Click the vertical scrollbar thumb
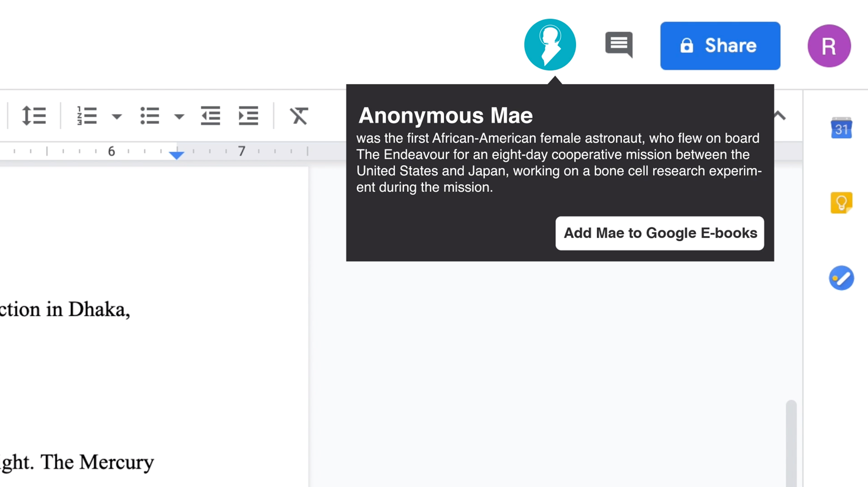868x487 pixels. point(791,443)
